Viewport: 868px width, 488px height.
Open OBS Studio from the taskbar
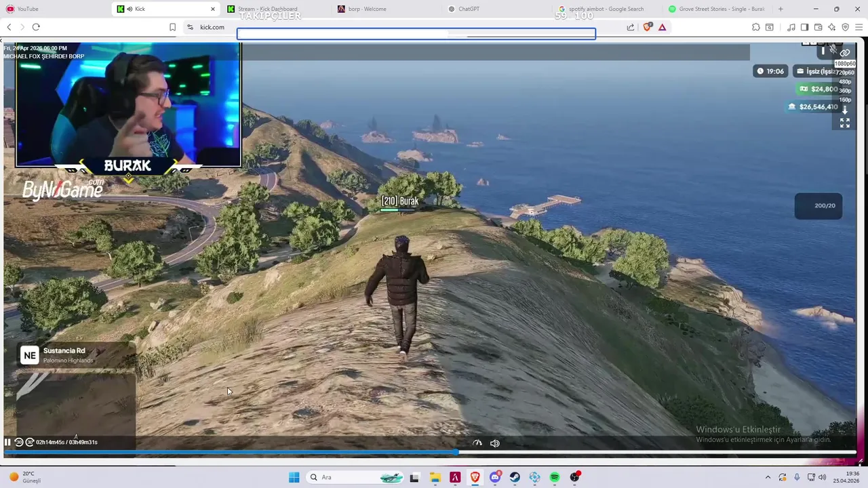tap(574, 477)
